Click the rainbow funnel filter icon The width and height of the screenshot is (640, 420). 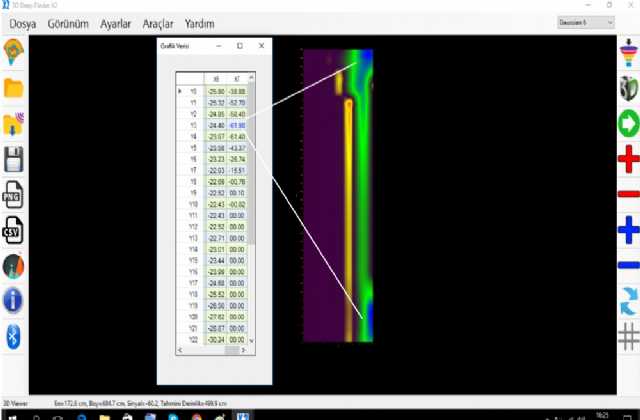[627, 52]
